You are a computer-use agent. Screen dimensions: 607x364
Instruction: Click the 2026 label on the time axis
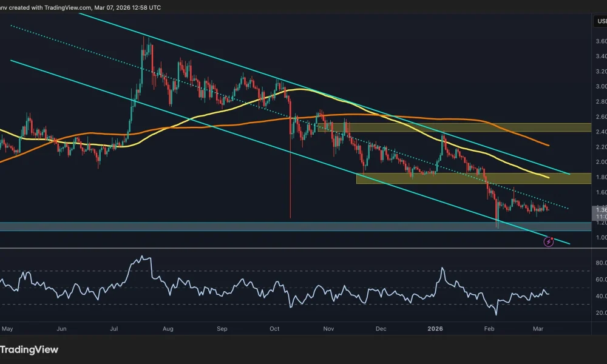pos(435,328)
